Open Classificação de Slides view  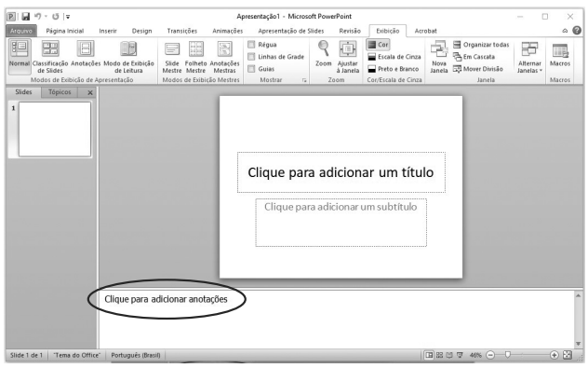coord(50,57)
